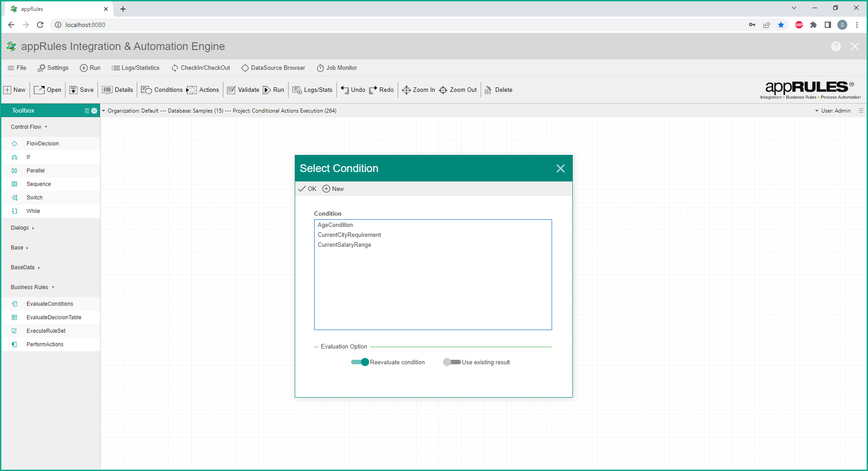Open the Conditions editor from toolbar
868x471 pixels.
pos(162,90)
